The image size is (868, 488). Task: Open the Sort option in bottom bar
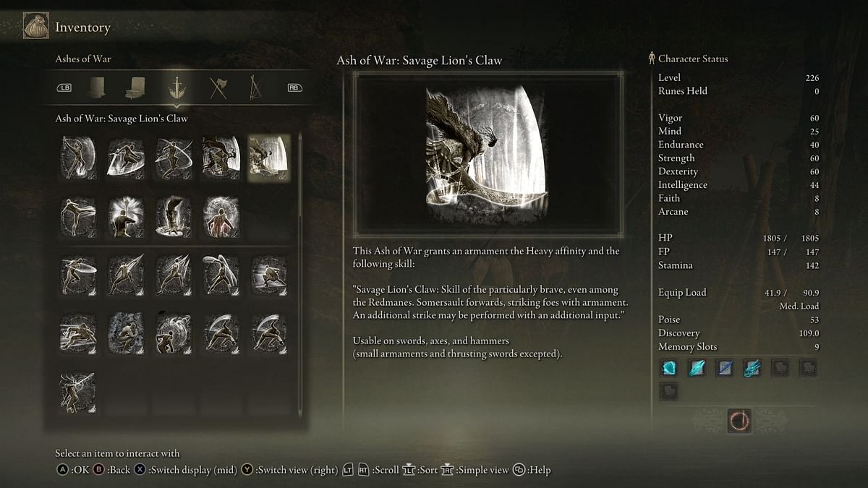pos(420,470)
